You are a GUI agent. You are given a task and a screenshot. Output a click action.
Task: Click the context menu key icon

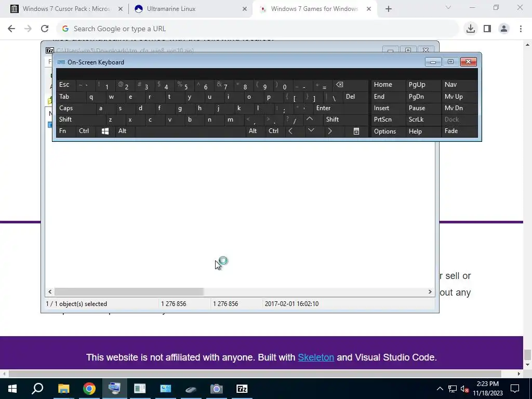coord(356,131)
